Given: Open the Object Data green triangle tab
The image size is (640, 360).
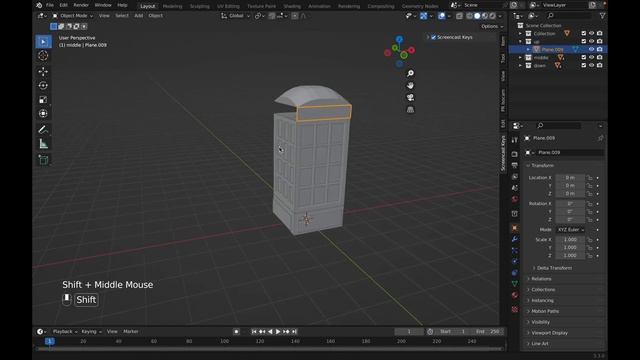Looking at the screenshot, I should [x=515, y=283].
